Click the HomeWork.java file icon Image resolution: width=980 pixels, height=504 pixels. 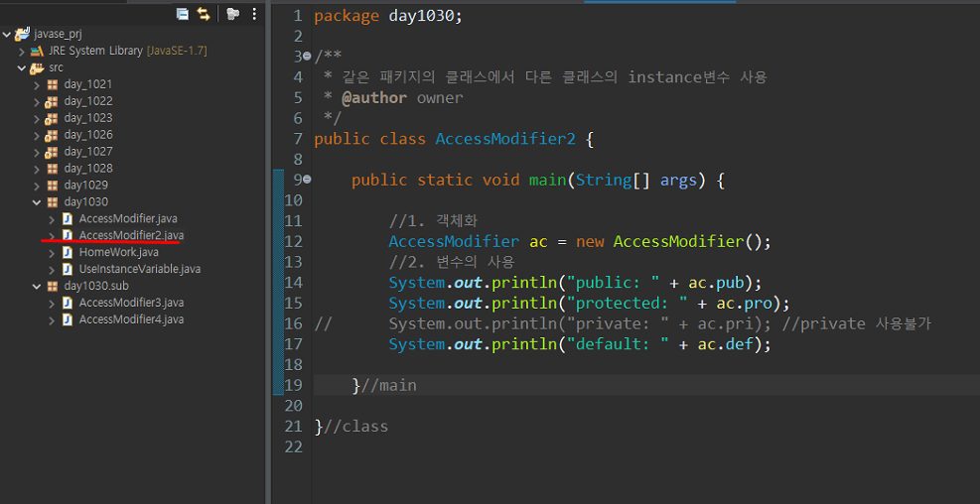click(x=68, y=252)
